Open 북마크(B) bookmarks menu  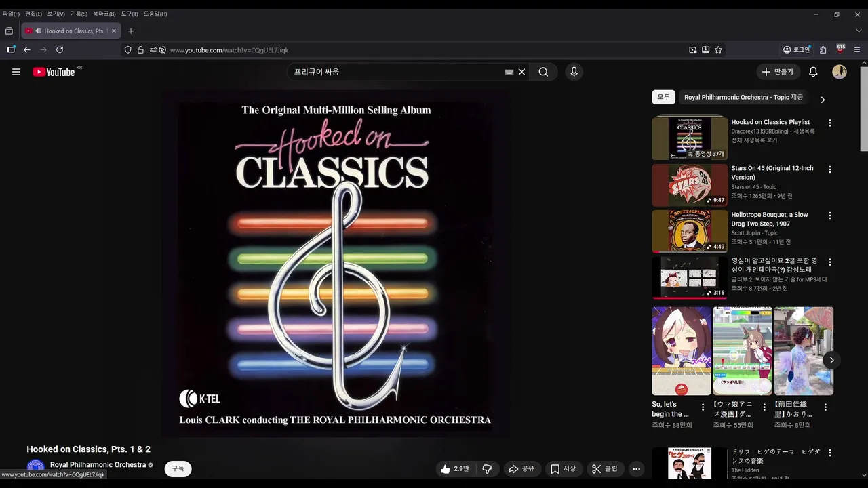click(x=104, y=14)
